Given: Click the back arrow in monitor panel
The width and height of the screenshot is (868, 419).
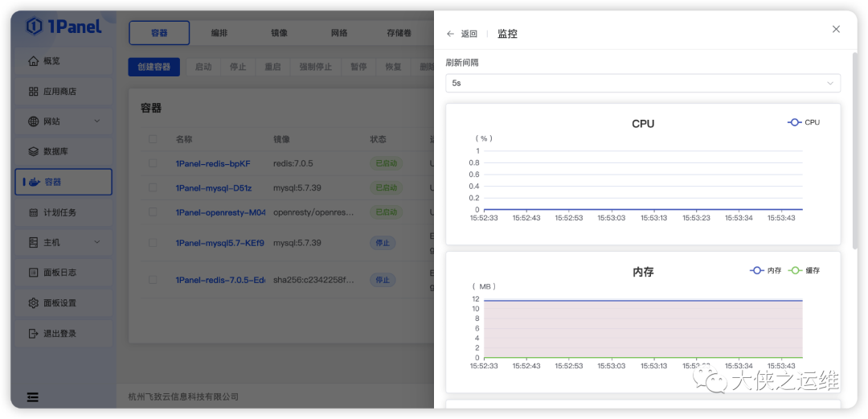Looking at the screenshot, I should coord(451,34).
